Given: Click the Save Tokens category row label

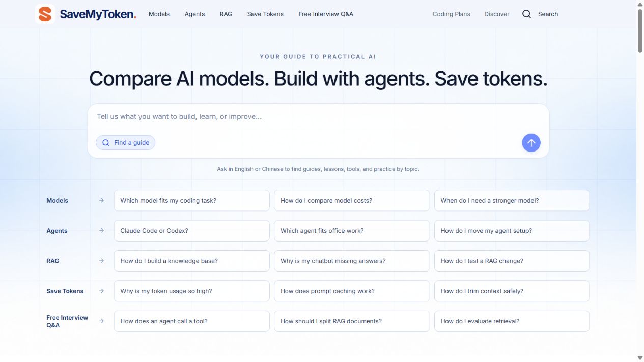Looking at the screenshot, I should (65, 291).
